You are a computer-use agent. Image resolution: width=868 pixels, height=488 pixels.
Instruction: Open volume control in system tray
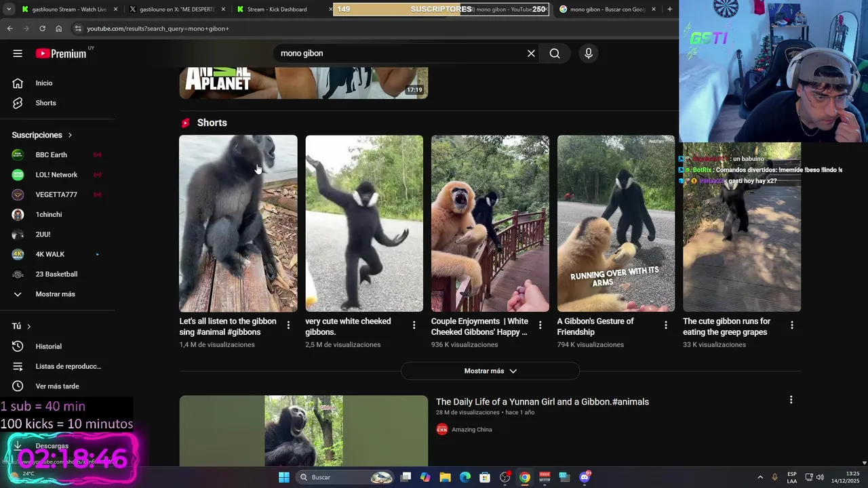click(820, 477)
